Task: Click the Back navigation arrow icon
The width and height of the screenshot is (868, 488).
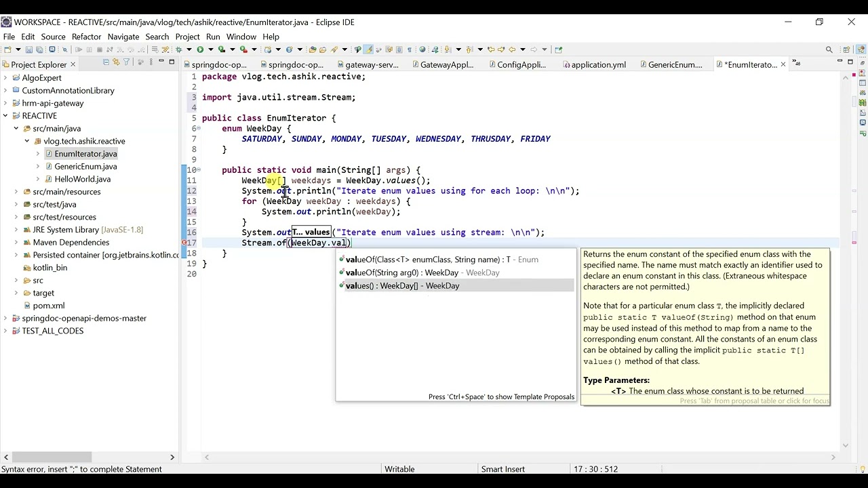Action: (x=512, y=49)
